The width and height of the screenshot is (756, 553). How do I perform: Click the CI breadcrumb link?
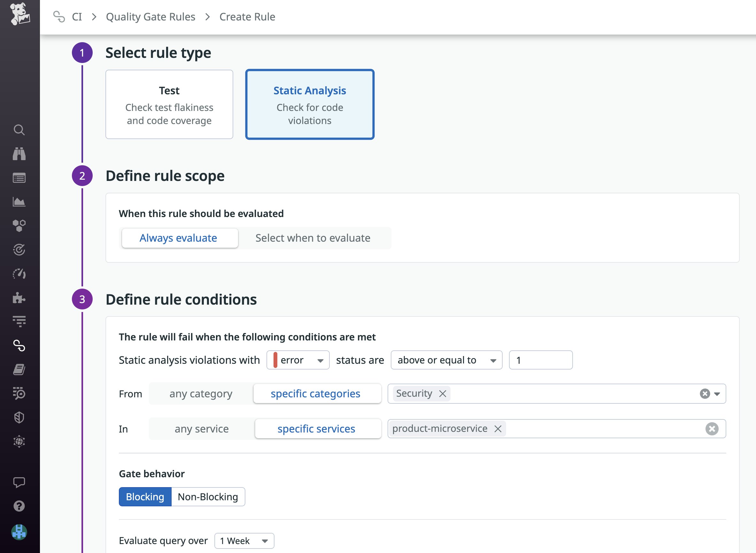click(77, 16)
